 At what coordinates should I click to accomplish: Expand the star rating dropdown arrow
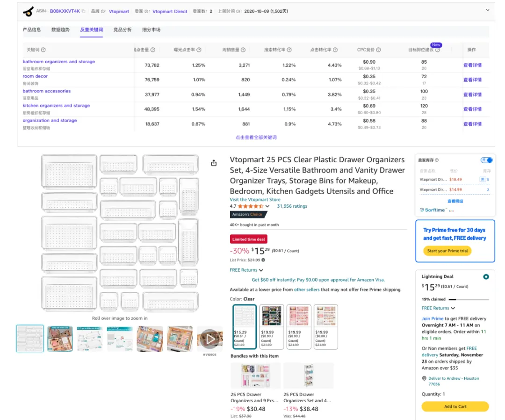(x=267, y=206)
